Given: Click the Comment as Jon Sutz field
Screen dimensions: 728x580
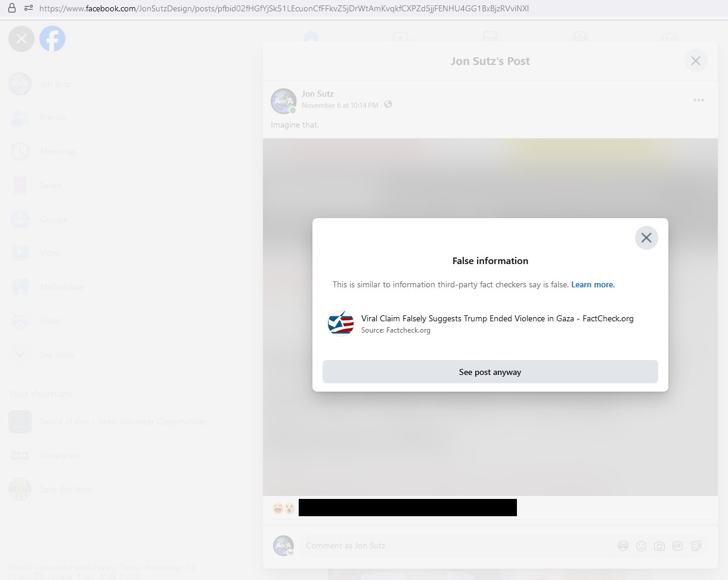Looking at the screenshot, I should (456, 545).
